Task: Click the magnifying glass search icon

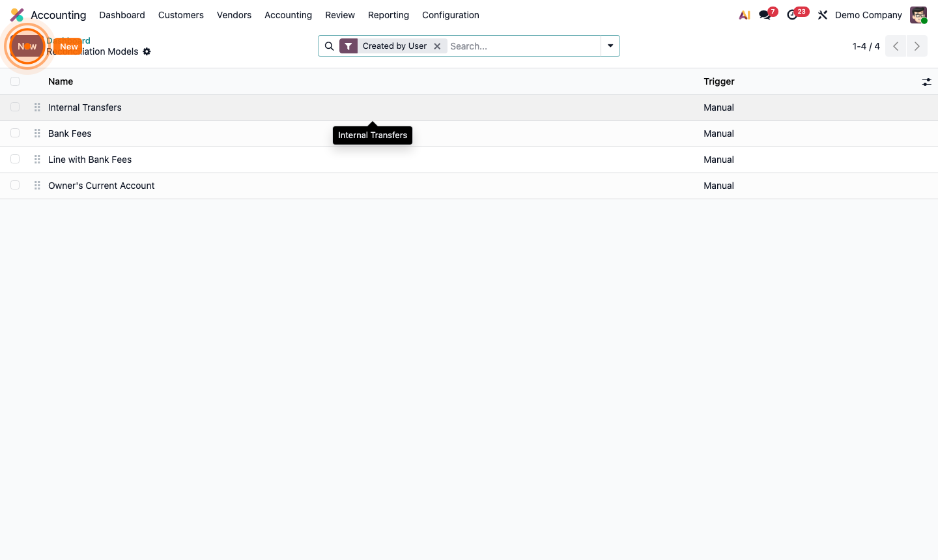Action: click(x=329, y=46)
